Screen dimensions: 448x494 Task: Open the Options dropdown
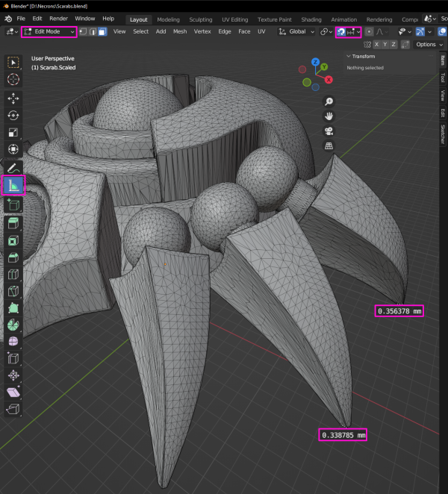point(428,45)
